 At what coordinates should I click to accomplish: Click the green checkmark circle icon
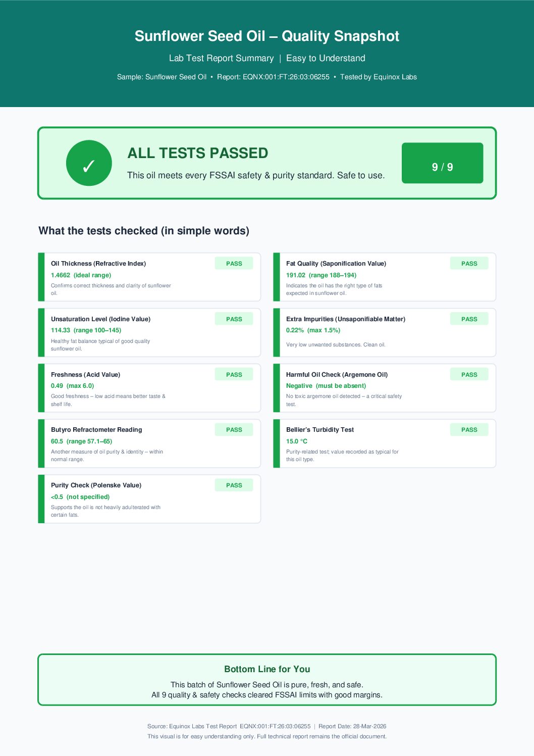tap(89, 163)
